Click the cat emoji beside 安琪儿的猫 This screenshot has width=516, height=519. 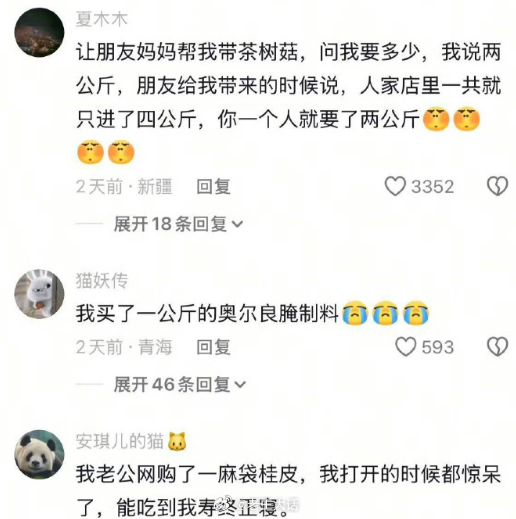pyautogui.click(x=177, y=441)
